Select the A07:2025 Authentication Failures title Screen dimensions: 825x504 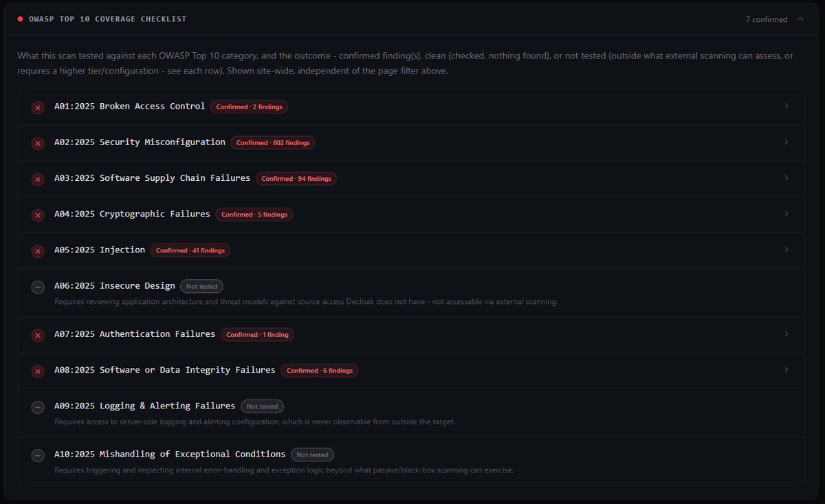[135, 334]
